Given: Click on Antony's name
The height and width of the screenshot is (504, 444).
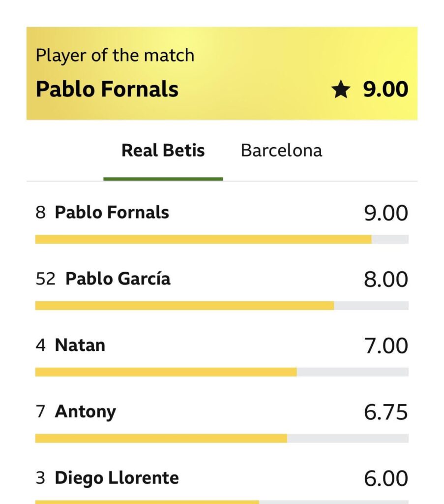Looking at the screenshot, I should pyautogui.click(x=85, y=411).
